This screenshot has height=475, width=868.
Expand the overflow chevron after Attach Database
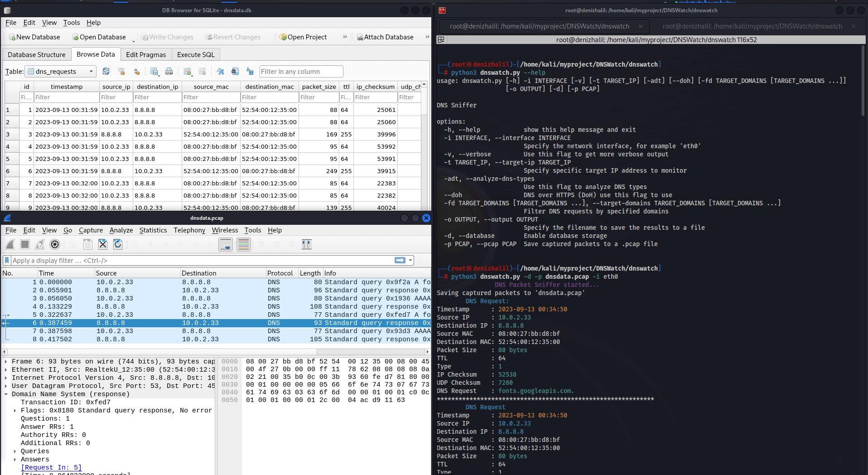pyautogui.click(x=427, y=37)
